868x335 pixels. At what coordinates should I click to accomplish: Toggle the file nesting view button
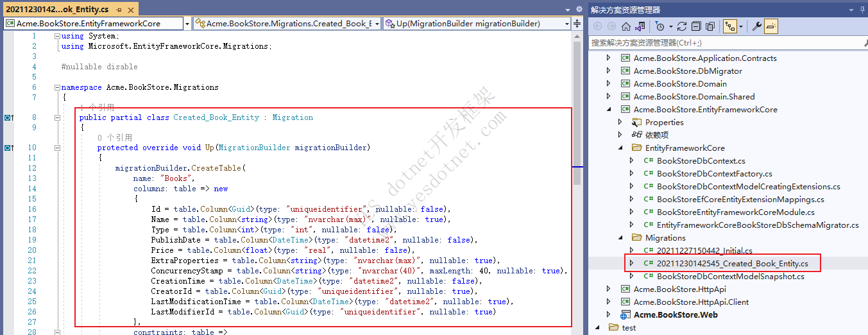click(729, 26)
